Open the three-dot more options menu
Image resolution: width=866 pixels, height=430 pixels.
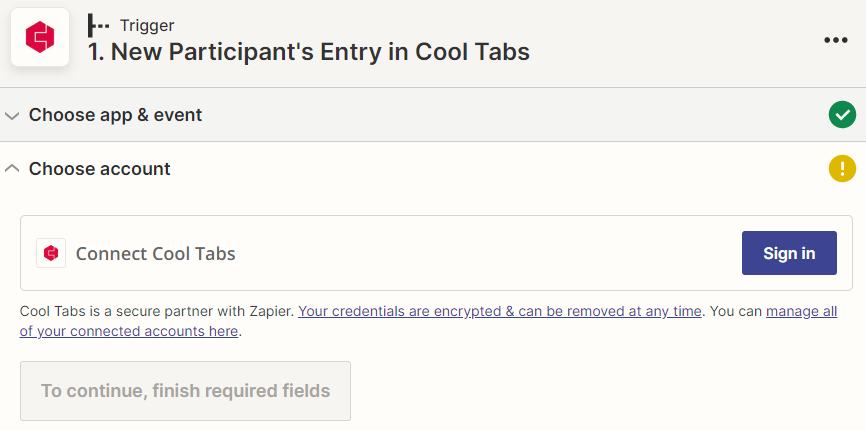(x=835, y=40)
